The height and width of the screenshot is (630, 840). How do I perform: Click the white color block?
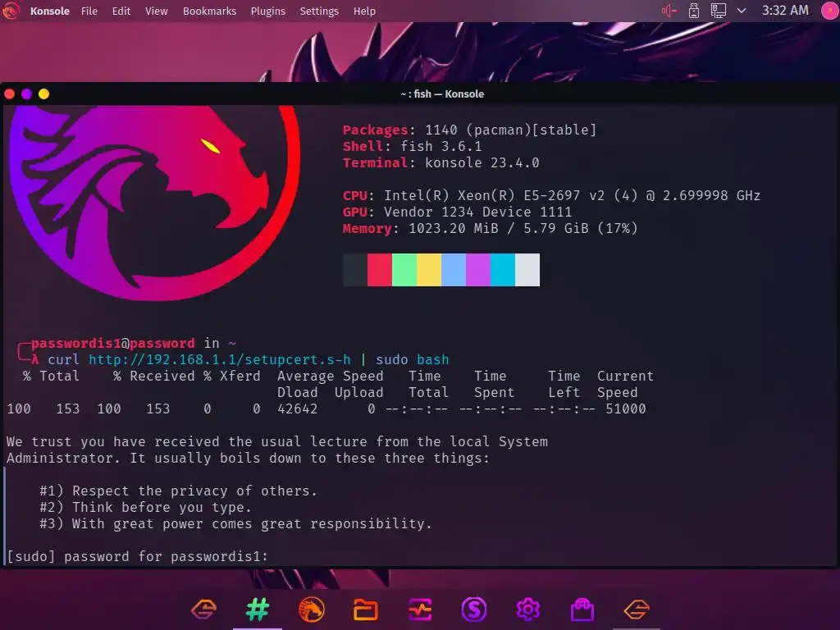527,270
